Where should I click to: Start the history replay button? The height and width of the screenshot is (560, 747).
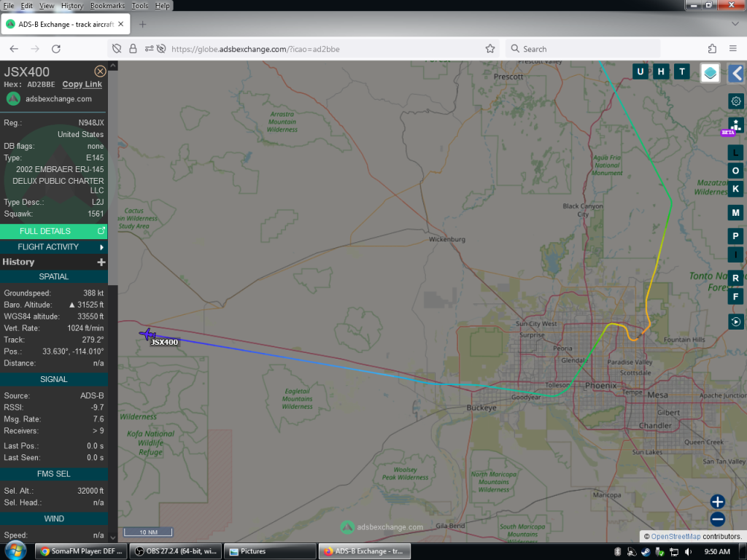coord(735,322)
